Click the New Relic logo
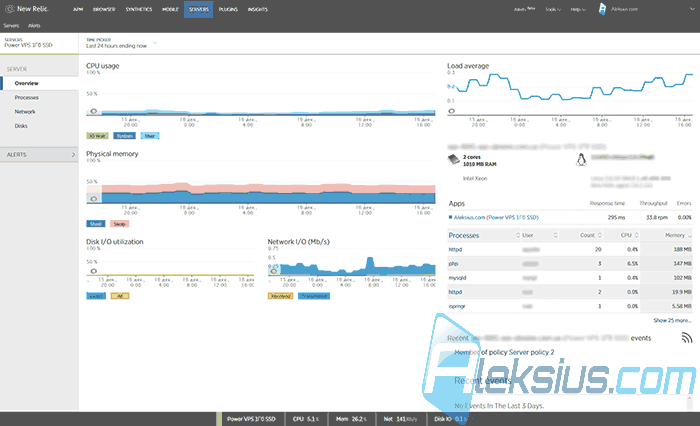Screen dimensions: 700x426 tap(26, 9)
